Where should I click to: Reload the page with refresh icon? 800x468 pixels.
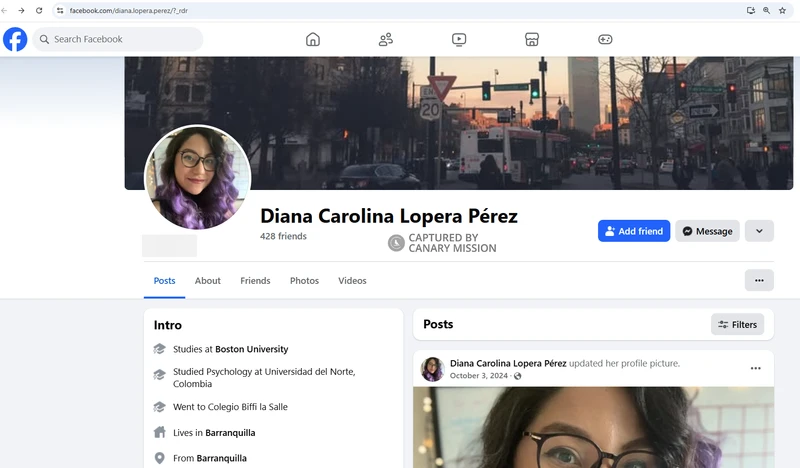(39, 10)
